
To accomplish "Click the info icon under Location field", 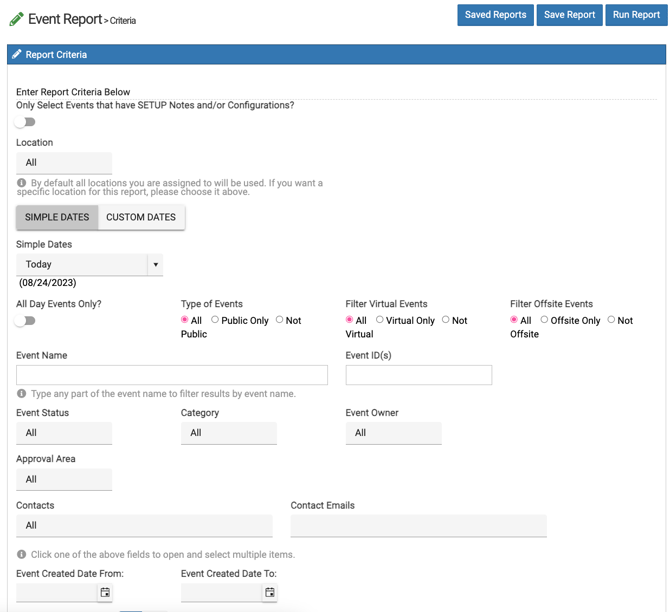I will [22, 183].
